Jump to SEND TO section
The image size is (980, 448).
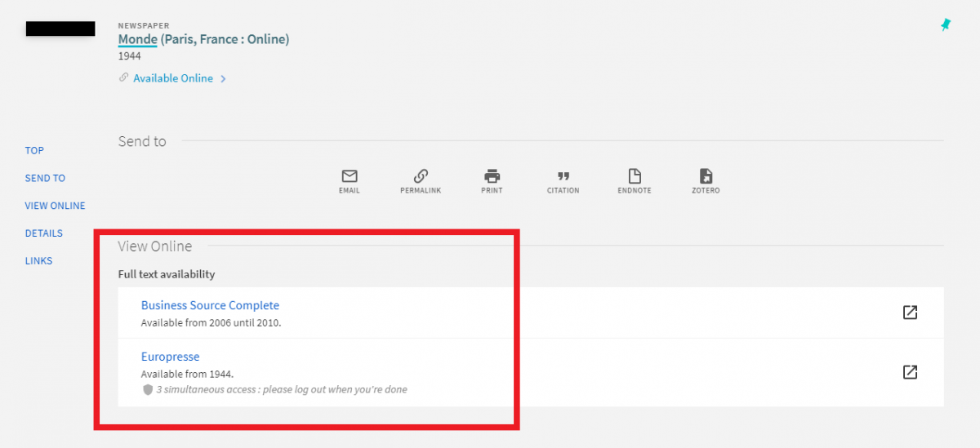click(45, 178)
